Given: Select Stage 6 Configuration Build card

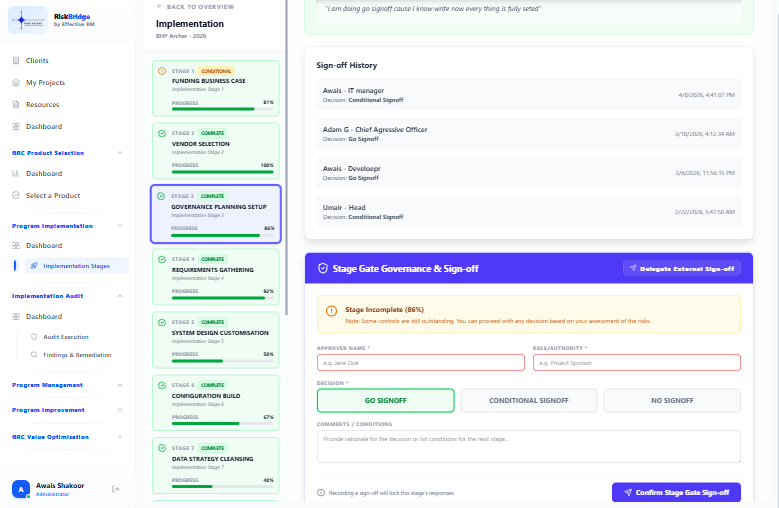Looking at the screenshot, I should 216,403.
